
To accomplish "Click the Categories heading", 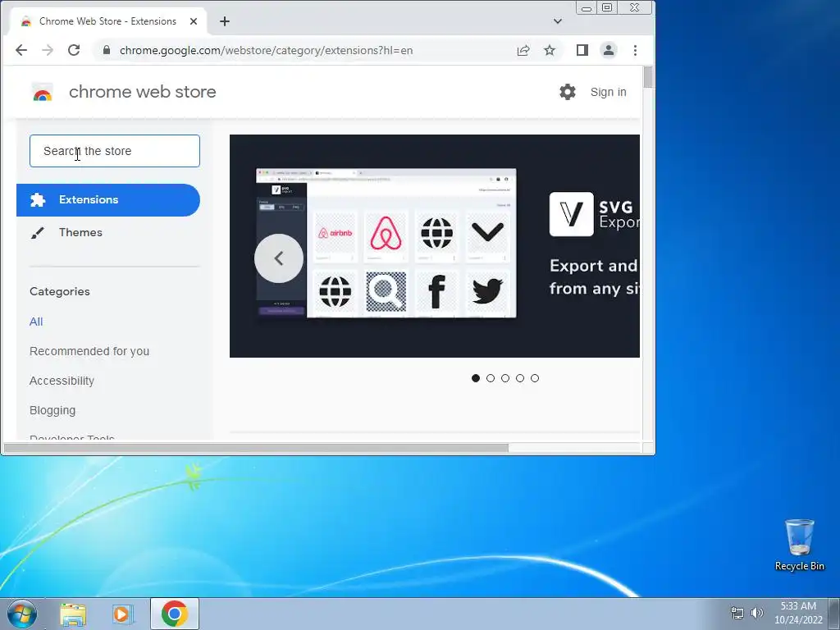I will tap(60, 291).
